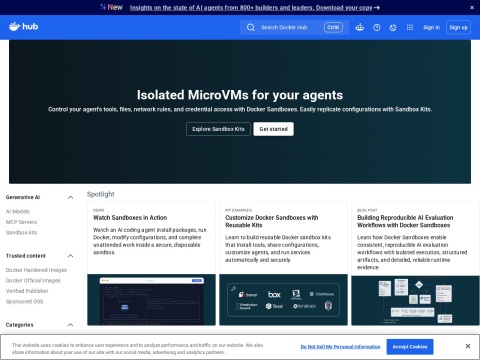Click the Isolated MicroVMs for your agents headline

click(240, 95)
